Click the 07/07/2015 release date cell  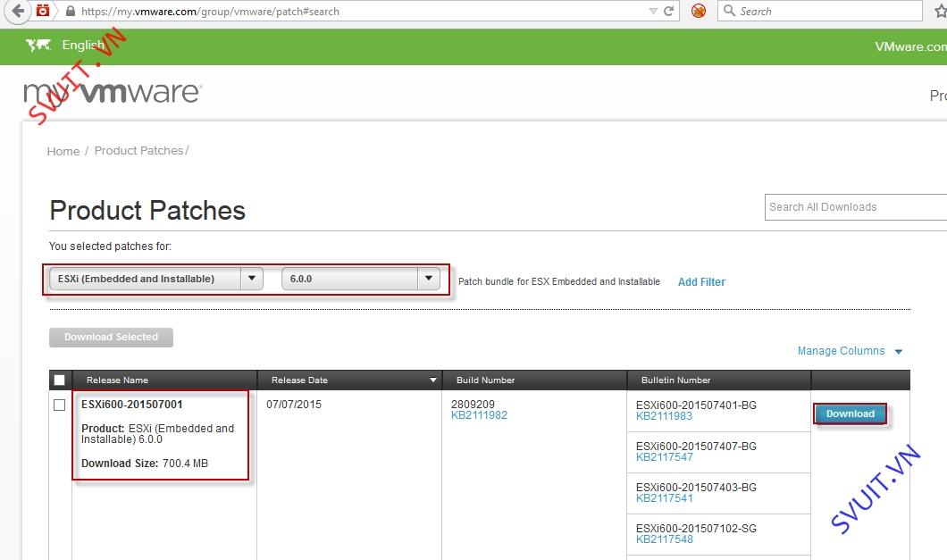click(294, 404)
